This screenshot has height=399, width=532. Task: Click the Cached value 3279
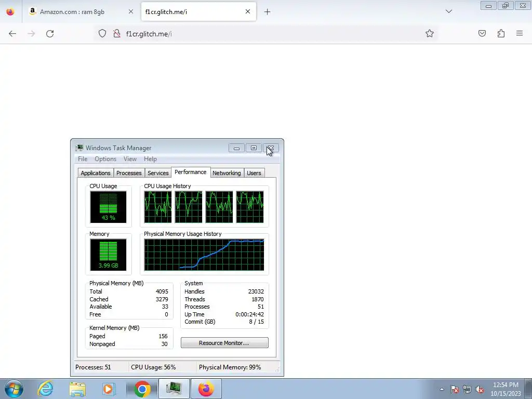[162, 299]
